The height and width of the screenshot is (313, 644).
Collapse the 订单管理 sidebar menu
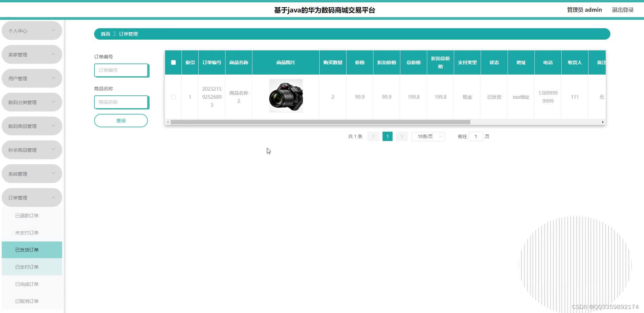click(x=32, y=197)
